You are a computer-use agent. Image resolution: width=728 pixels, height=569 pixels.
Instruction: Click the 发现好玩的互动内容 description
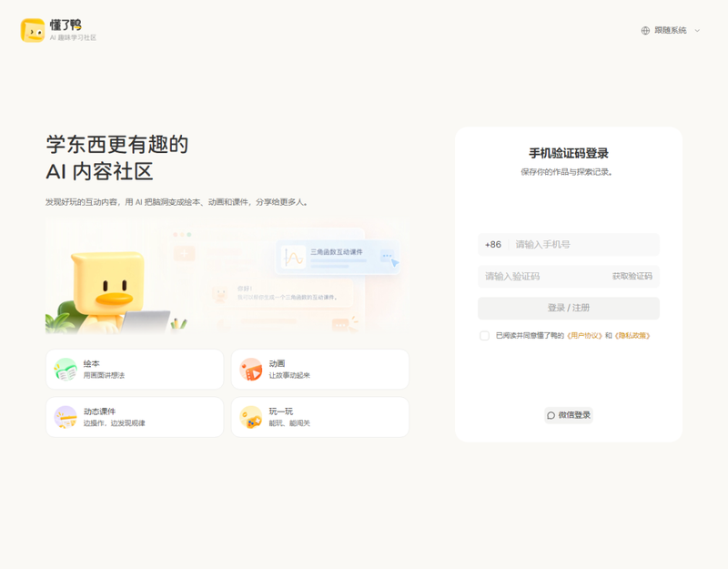click(177, 202)
